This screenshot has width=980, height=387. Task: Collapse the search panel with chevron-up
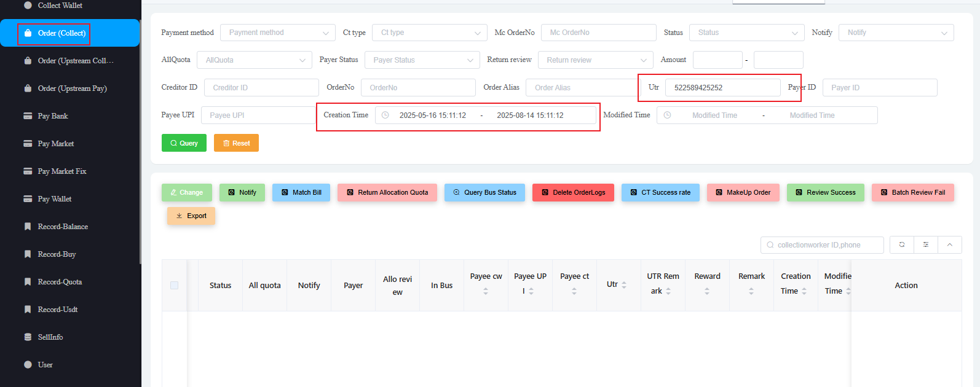pyautogui.click(x=950, y=244)
